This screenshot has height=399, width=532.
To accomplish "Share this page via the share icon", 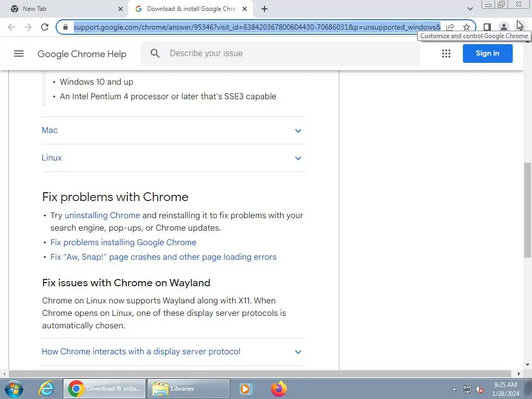I will click(x=450, y=27).
